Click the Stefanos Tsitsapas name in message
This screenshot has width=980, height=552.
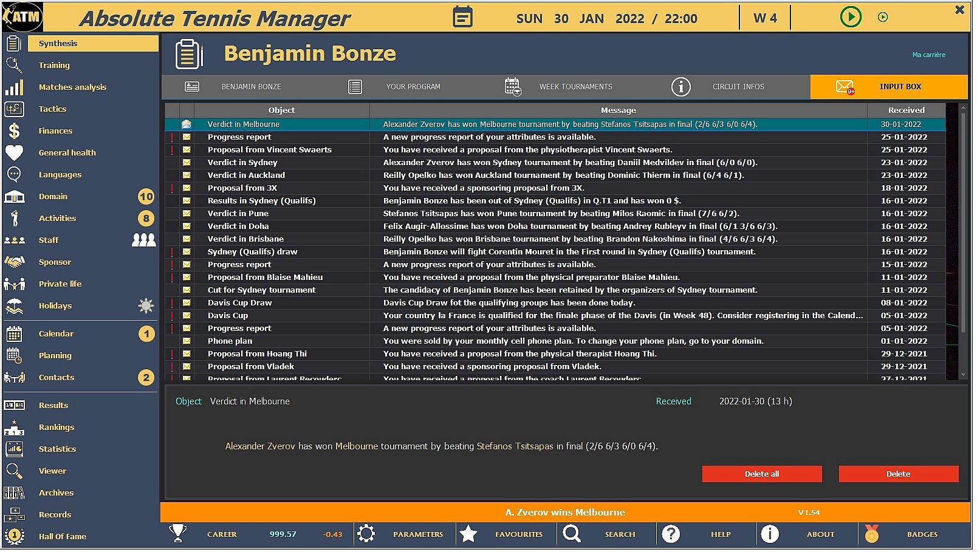pyautogui.click(x=515, y=446)
